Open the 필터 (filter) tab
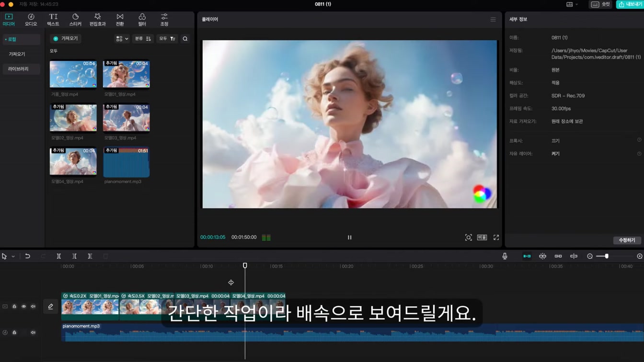Image resolution: width=644 pixels, height=362 pixels. point(142,20)
